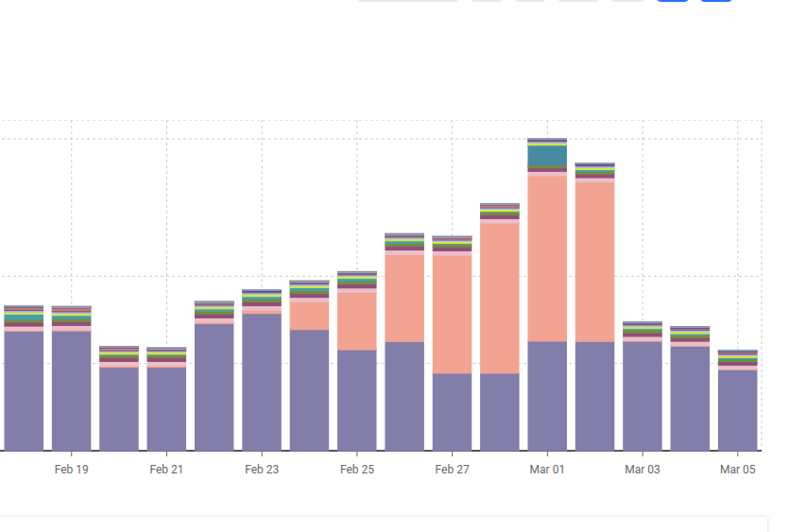Click the salmon segment of the Feb 24 bar
Viewport: 789px width, 532px height.
coord(309,315)
